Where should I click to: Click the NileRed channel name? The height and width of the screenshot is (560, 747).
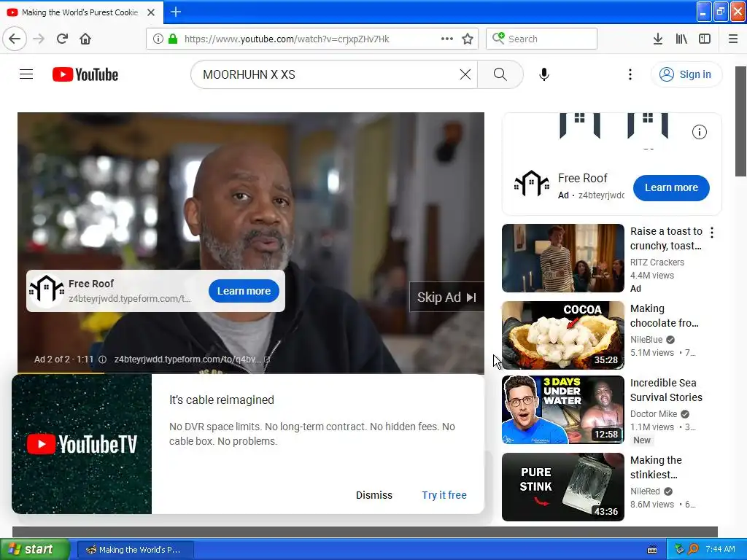(x=645, y=491)
